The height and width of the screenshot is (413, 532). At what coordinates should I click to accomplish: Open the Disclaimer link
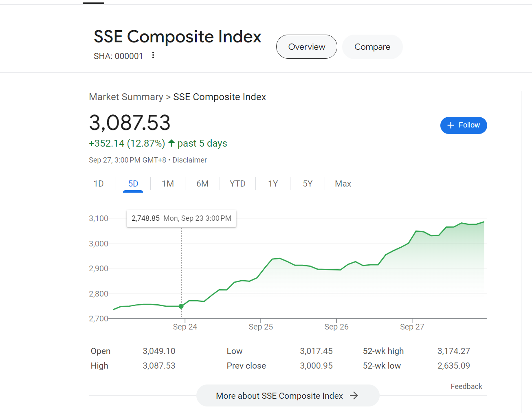(189, 160)
